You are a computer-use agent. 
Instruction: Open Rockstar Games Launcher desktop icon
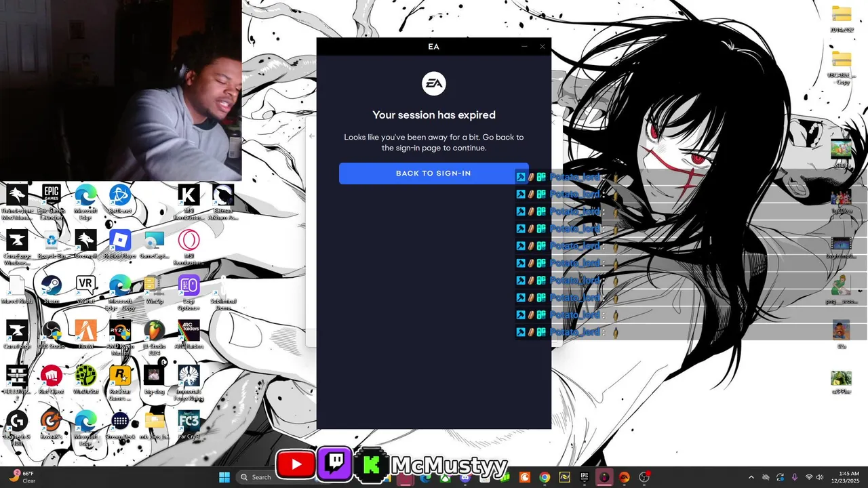[x=120, y=383]
